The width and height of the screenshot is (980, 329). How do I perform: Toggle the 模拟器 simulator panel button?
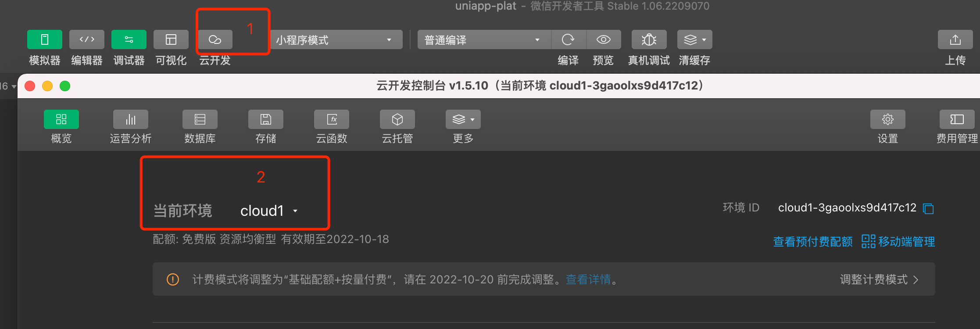[x=45, y=39]
